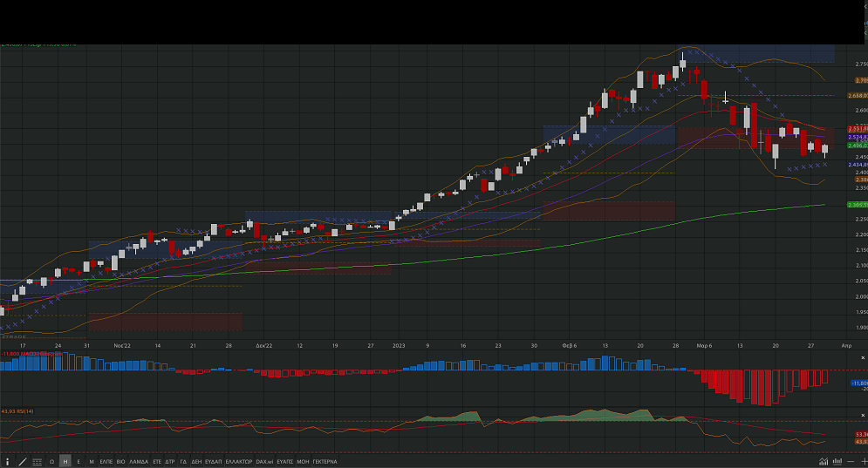Click the Δεκ'22 date label

pyautogui.click(x=264, y=345)
